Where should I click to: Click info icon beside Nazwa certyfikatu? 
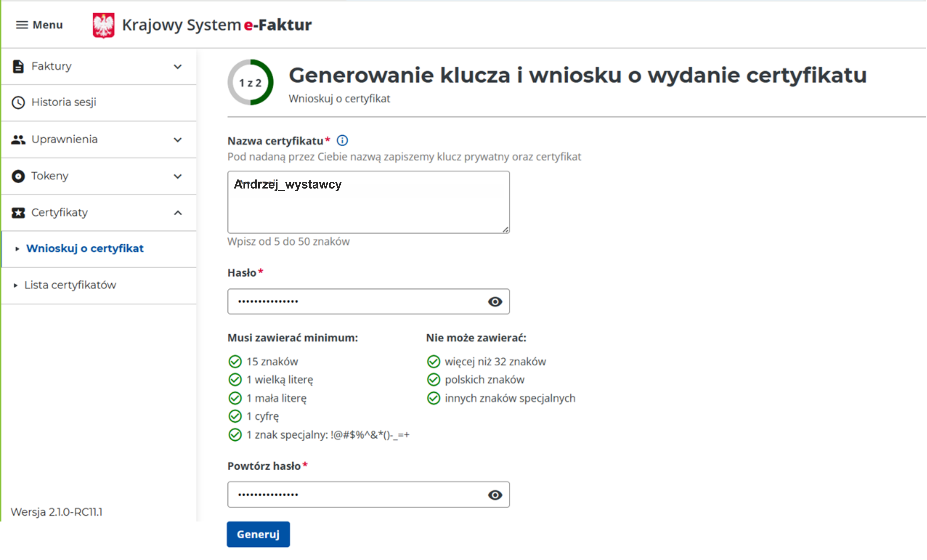342,141
